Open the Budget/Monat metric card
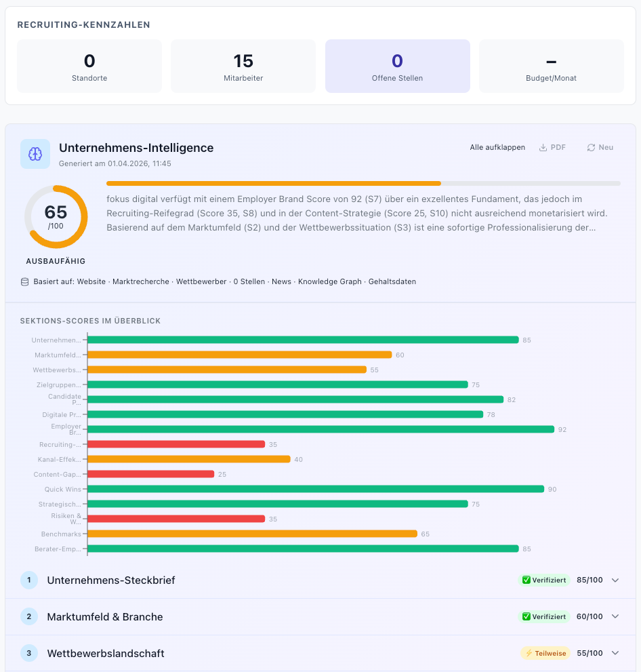641x672 pixels. click(551, 66)
